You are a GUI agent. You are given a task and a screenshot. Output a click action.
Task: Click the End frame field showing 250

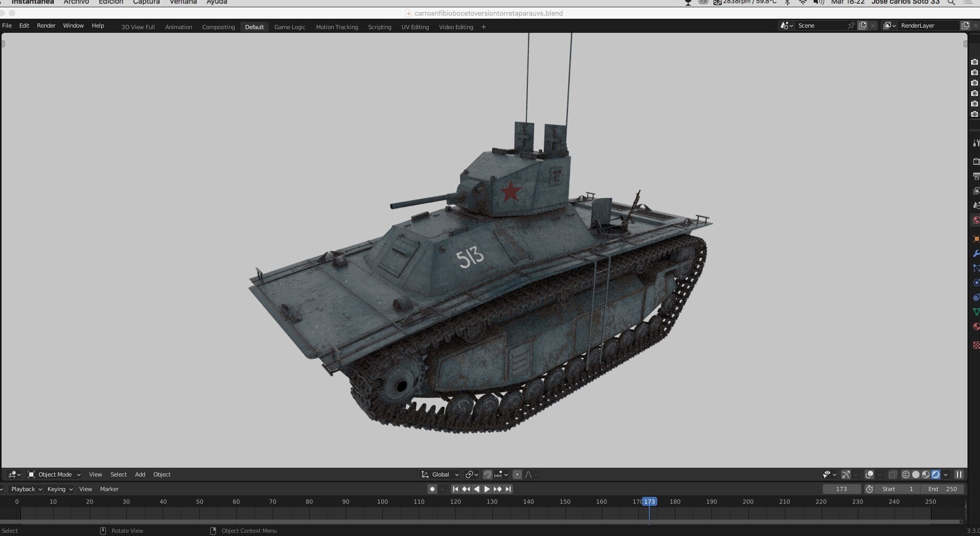(942, 489)
